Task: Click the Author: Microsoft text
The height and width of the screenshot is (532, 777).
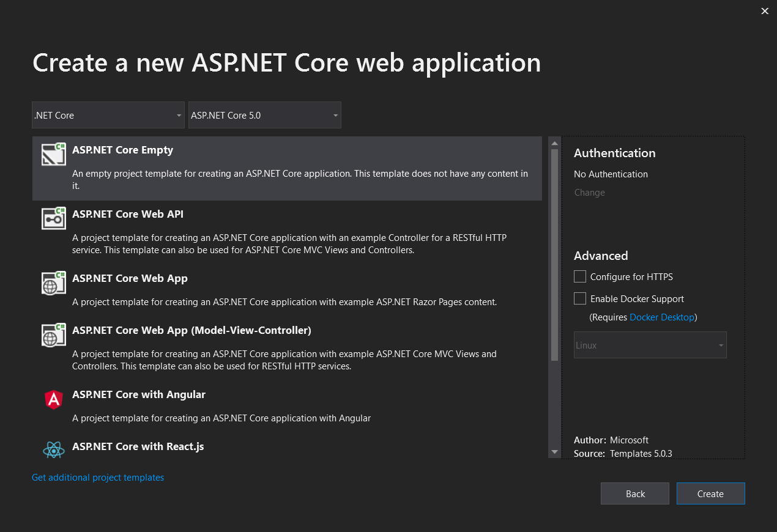Action: tap(611, 440)
